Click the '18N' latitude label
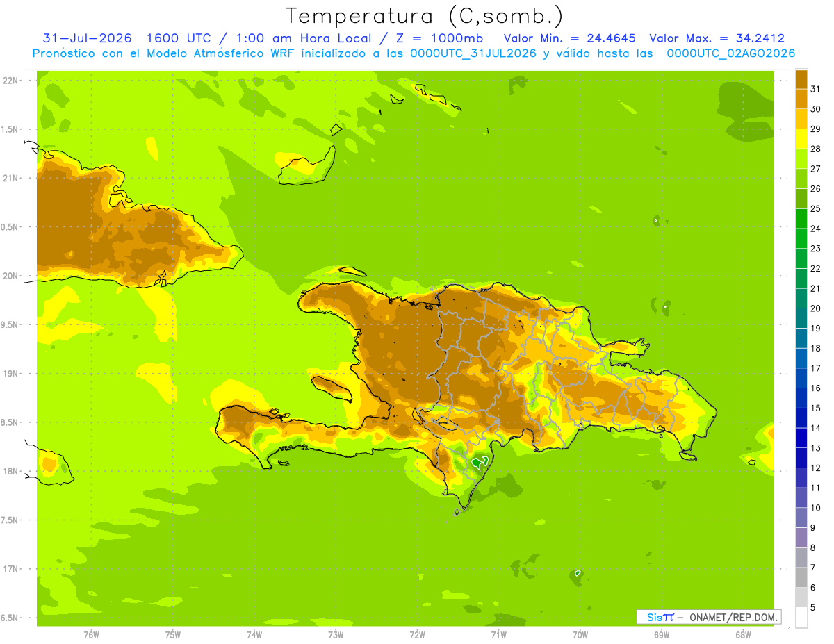The image size is (834, 644). tap(11, 471)
